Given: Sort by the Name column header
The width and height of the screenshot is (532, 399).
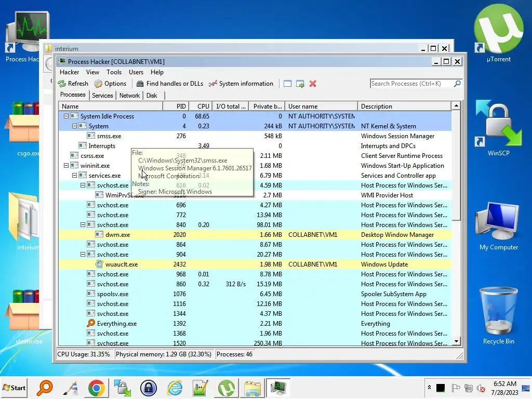Looking at the screenshot, I should click(111, 106).
